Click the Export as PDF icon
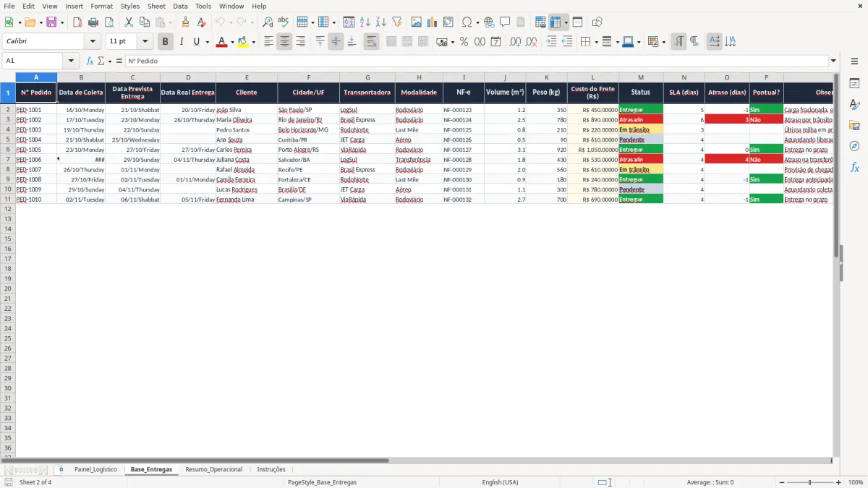Image resolution: width=868 pixels, height=488 pixels. pyautogui.click(x=77, y=22)
